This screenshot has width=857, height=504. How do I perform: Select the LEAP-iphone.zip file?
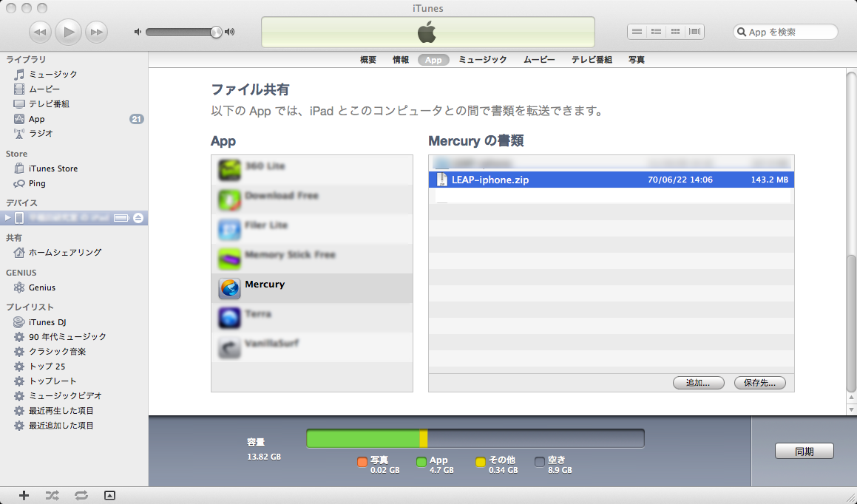point(611,180)
